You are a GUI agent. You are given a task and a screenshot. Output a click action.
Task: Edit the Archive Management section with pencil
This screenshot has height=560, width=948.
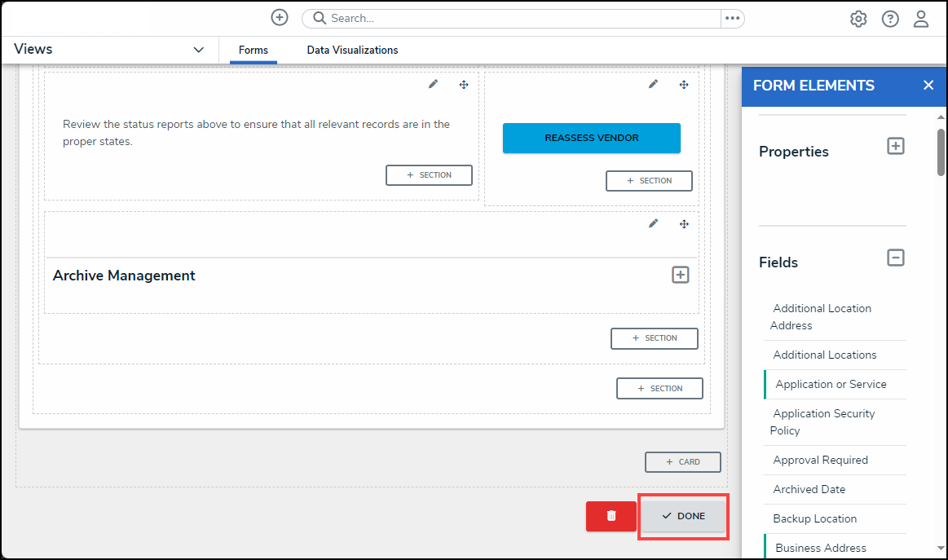[x=653, y=223]
